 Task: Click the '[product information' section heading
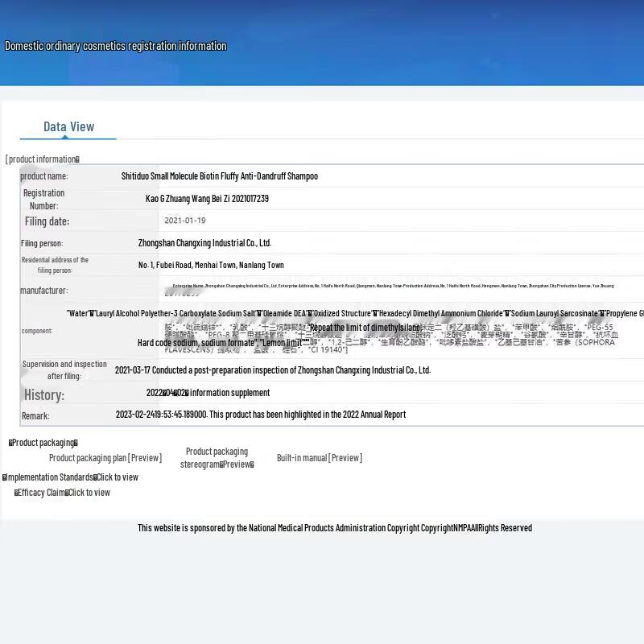pyautogui.click(x=43, y=159)
